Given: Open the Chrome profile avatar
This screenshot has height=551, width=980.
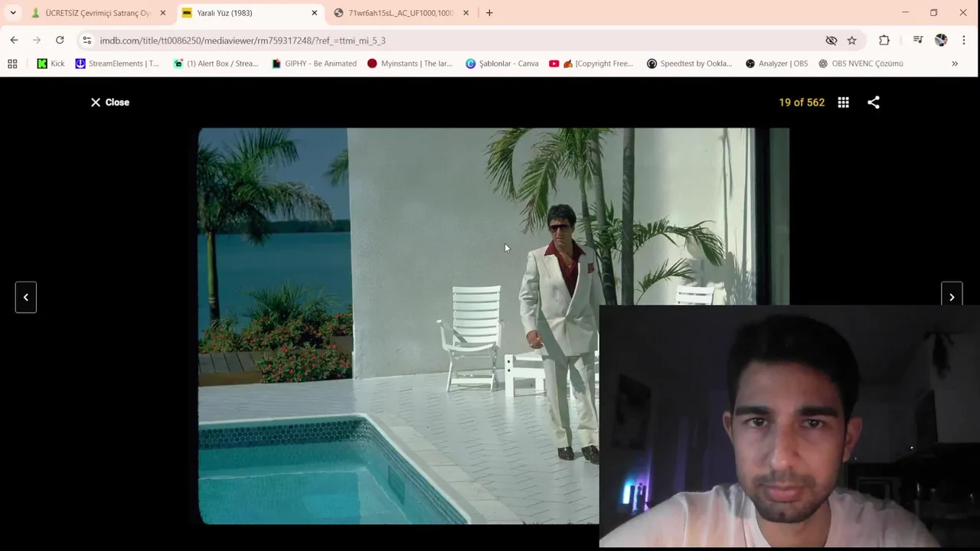Looking at the screenshot, I should (x=941, y=41).
